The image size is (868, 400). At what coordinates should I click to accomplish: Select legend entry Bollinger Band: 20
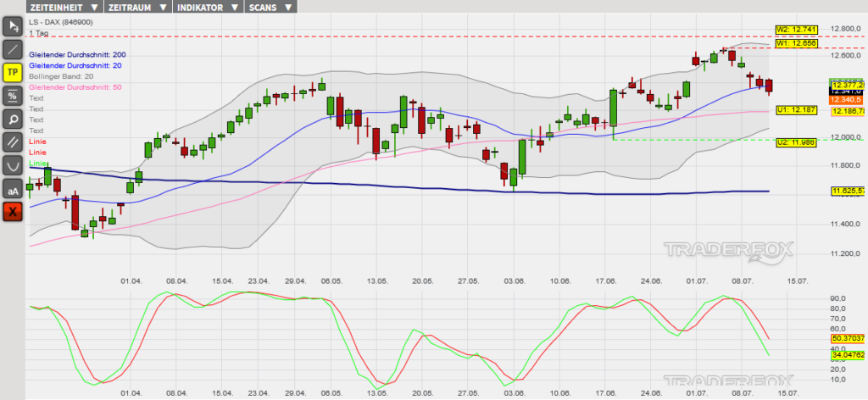click(61, 76)
